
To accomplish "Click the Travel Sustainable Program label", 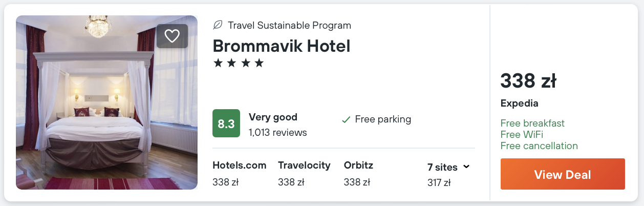I will click(x=289, y=25).
